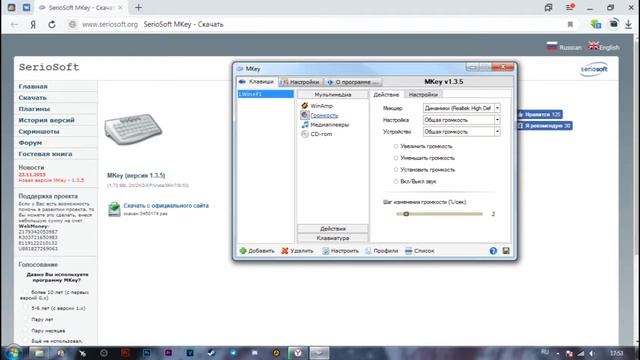Viewport: 640px width, 360px height.
Task: Open История версий sidebar link
Action: pyautogui.click(x=47, y=120)
